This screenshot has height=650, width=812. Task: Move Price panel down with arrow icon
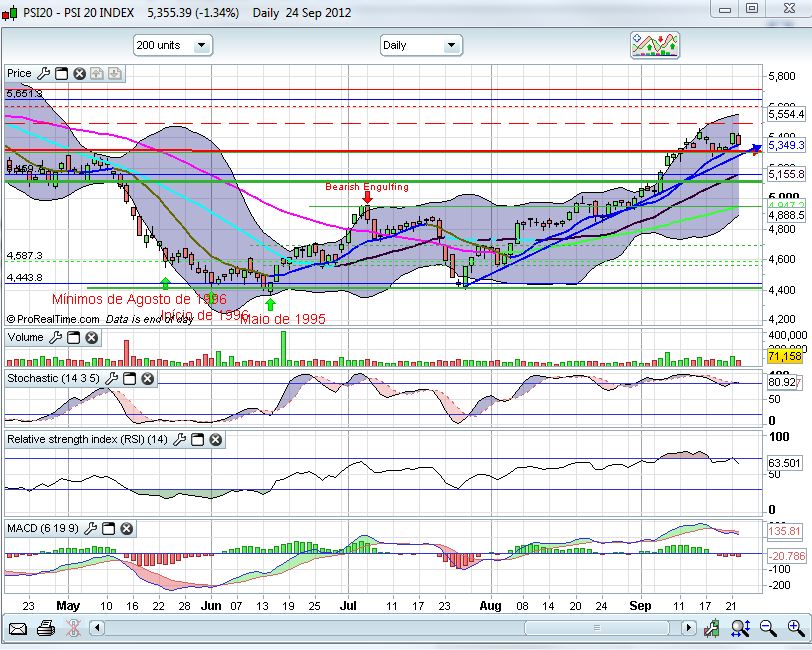pyautogui.click(x=114, y=74)
